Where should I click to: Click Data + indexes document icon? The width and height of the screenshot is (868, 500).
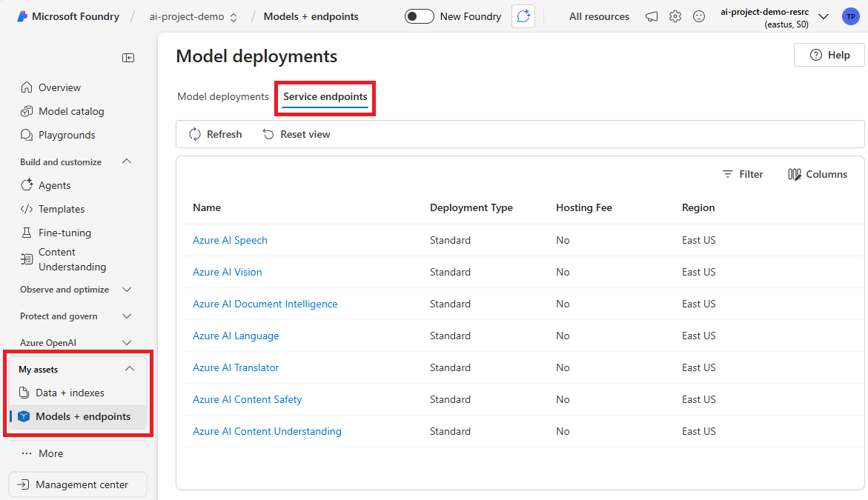tap(24, 393)
